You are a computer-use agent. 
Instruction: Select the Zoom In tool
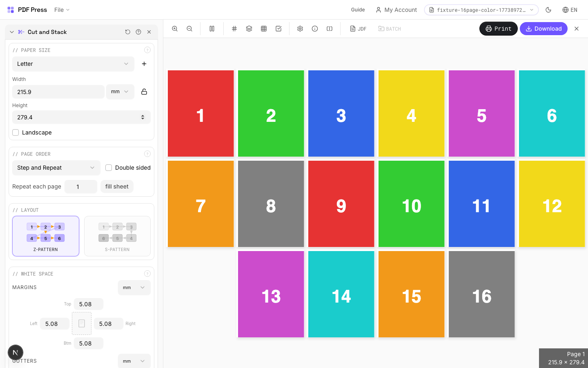(175, 29)
